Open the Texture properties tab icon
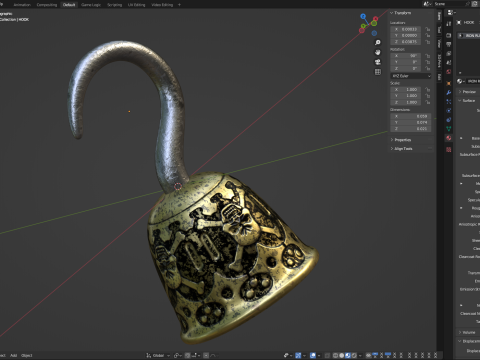The width and height of the screenshot is (480, 360). (449, 150)
